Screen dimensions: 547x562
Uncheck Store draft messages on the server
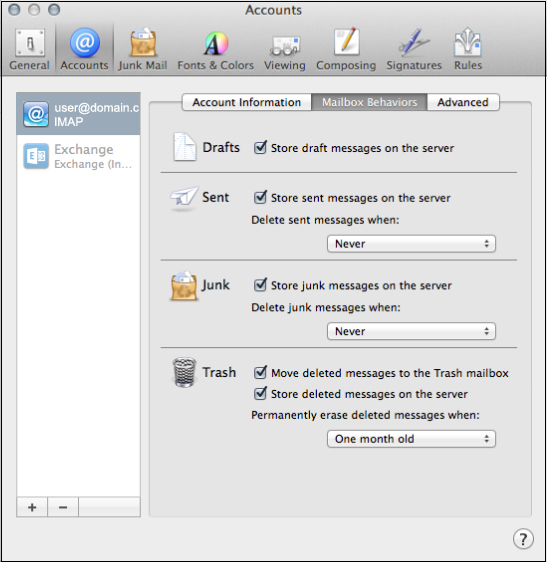point(260,147)
